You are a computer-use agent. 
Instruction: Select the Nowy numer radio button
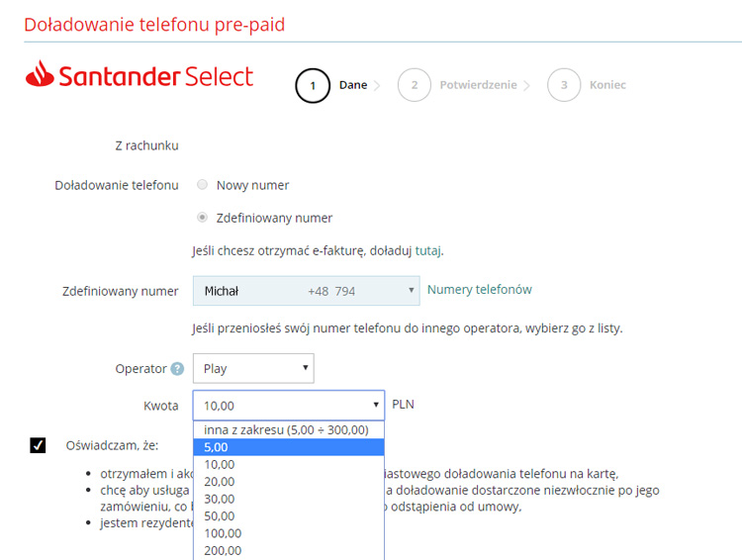coord(203,185)
